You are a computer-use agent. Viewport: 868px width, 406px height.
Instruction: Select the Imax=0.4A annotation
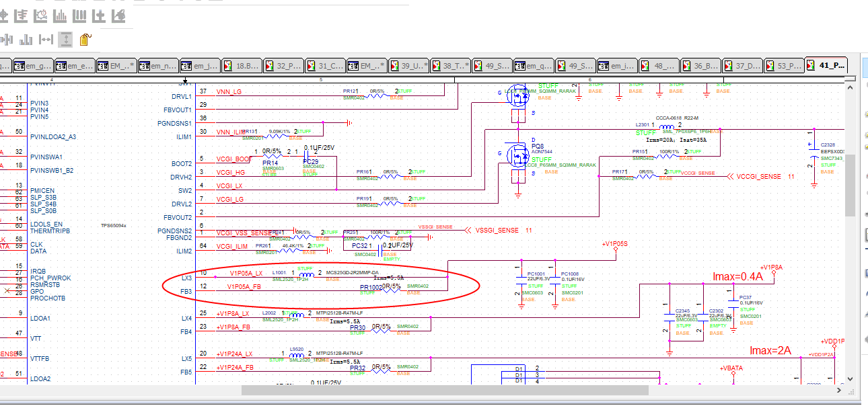(x=738, y=276)
